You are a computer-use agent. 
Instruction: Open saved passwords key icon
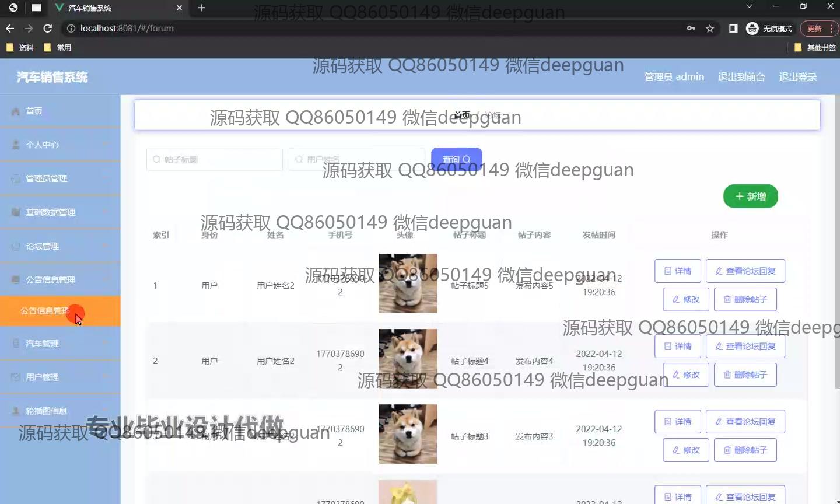pyautogui.click(x=691, y=29)
